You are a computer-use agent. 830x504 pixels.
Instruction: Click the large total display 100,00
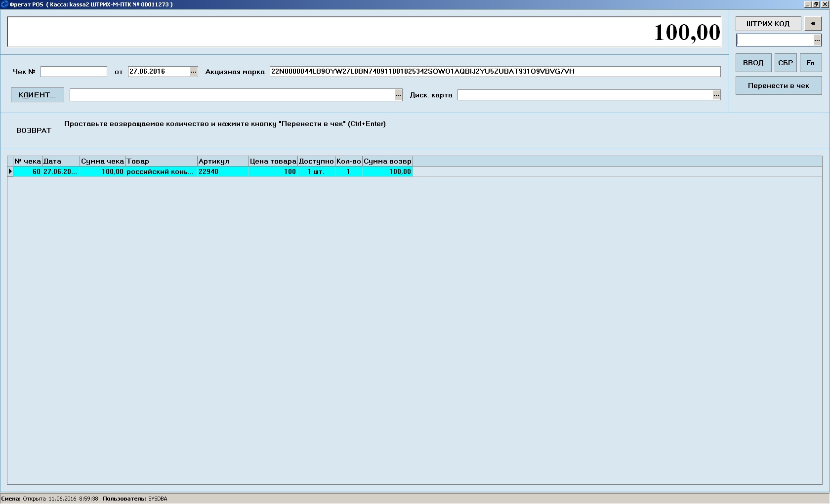point(364,32)
